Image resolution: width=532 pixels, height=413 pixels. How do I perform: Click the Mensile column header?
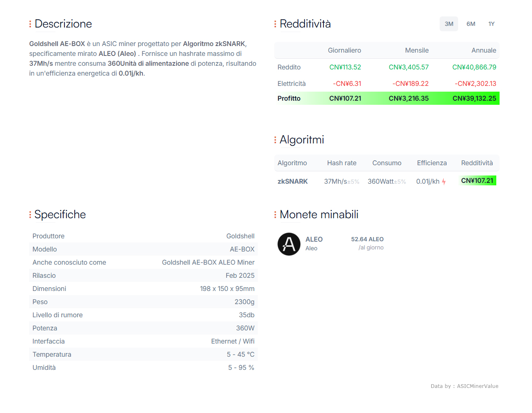(417, 50)
